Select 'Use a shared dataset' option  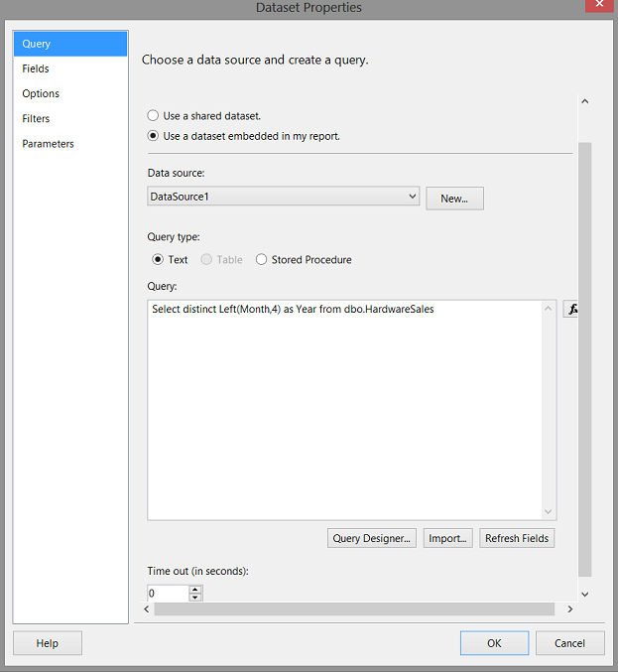tap(204, 116)
